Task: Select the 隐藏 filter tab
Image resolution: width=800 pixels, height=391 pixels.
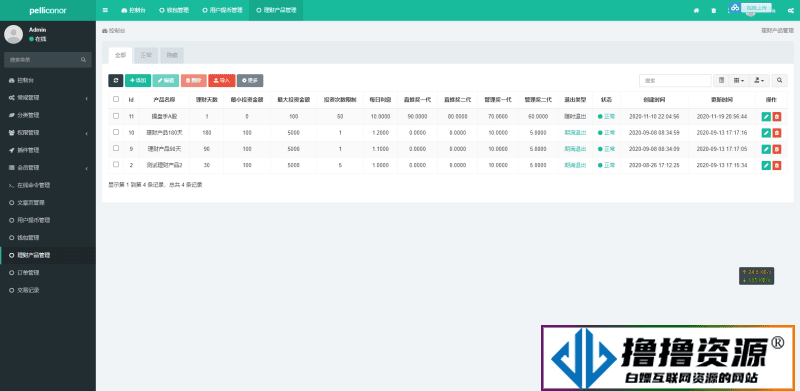Action: point(172,55)
